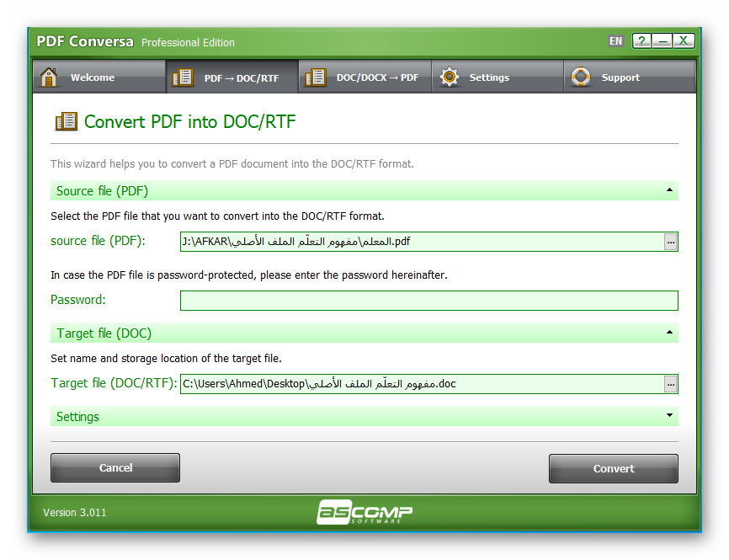Click the PDF to DOC/RTF document icon
The image size is (729, 560).
[183, 77]
